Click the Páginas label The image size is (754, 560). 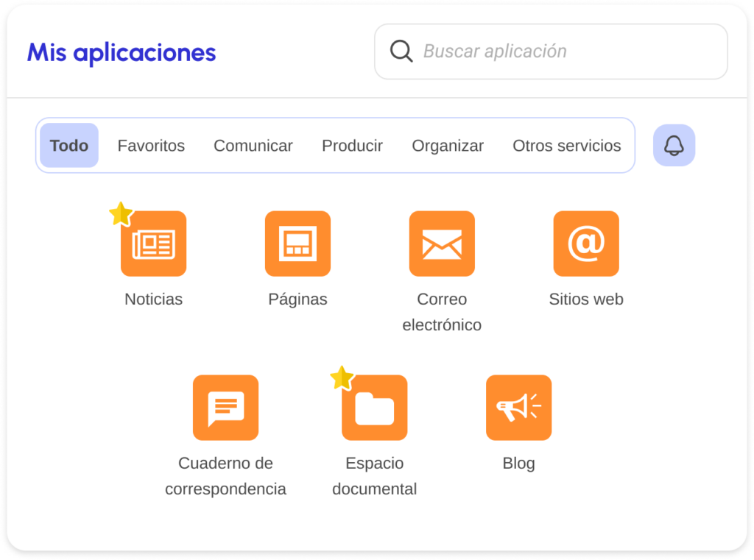click(297, 300)
